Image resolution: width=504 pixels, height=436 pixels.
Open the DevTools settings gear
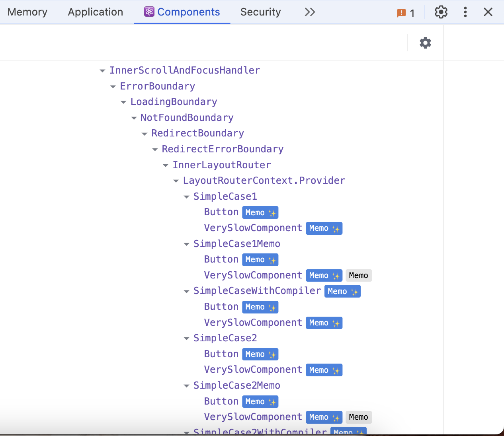pos(441,12)
